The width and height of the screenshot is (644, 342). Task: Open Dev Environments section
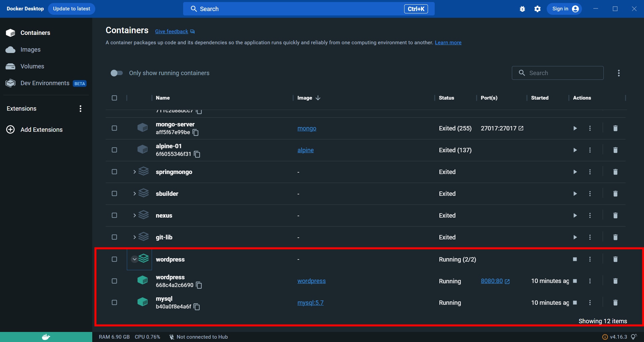46,83
